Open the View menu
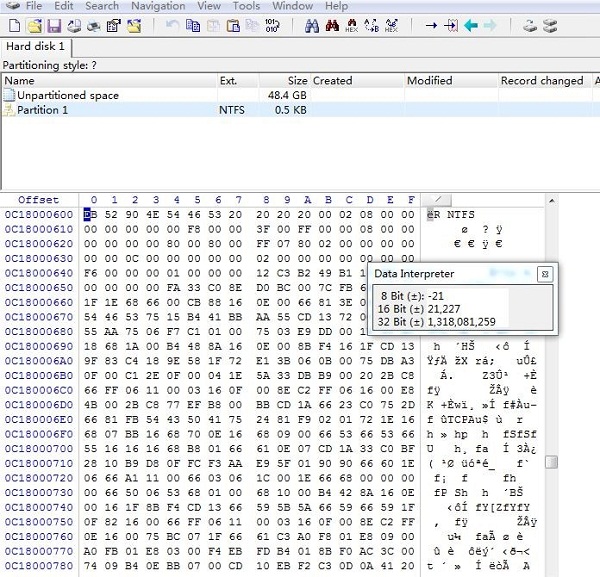Viewport: 600px width, 577px height. (x=209, y=6)
